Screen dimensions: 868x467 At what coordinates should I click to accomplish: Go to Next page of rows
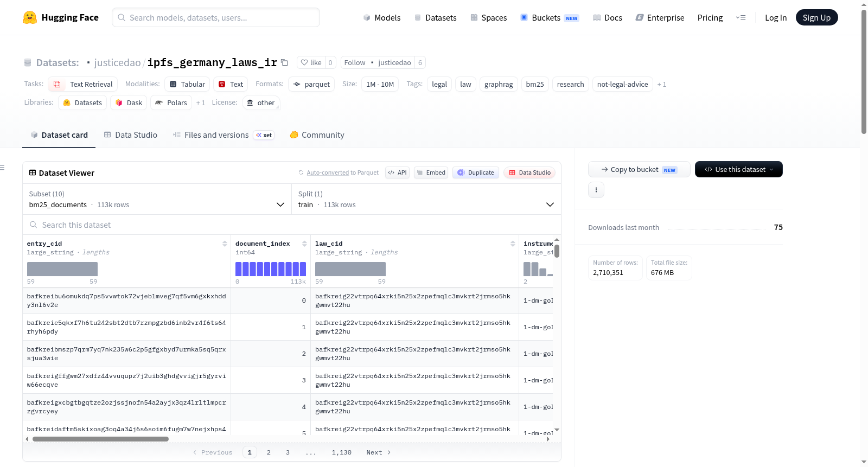pos(379,452)
